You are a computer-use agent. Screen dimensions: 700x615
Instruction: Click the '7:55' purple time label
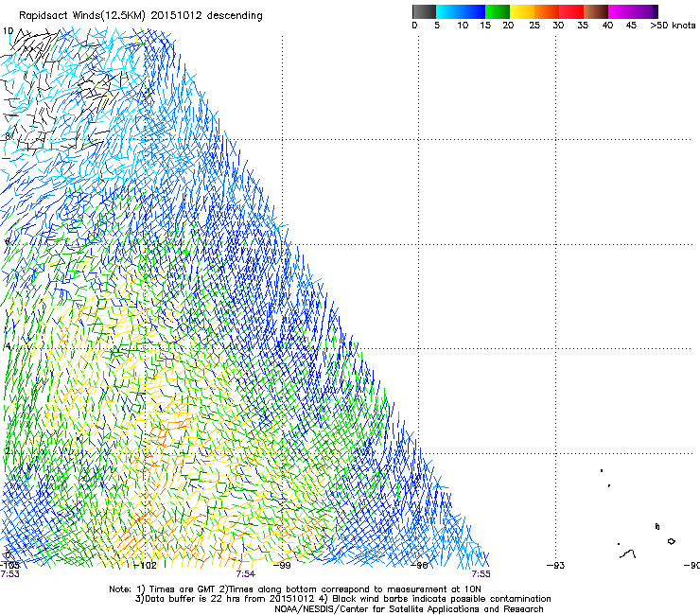[481, 574]
